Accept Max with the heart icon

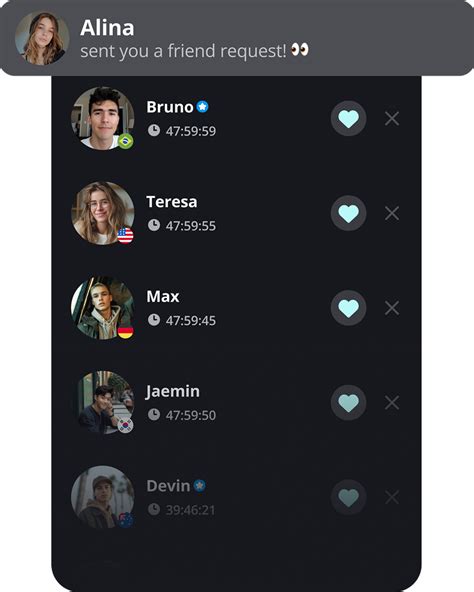click(x=348, y=308)
